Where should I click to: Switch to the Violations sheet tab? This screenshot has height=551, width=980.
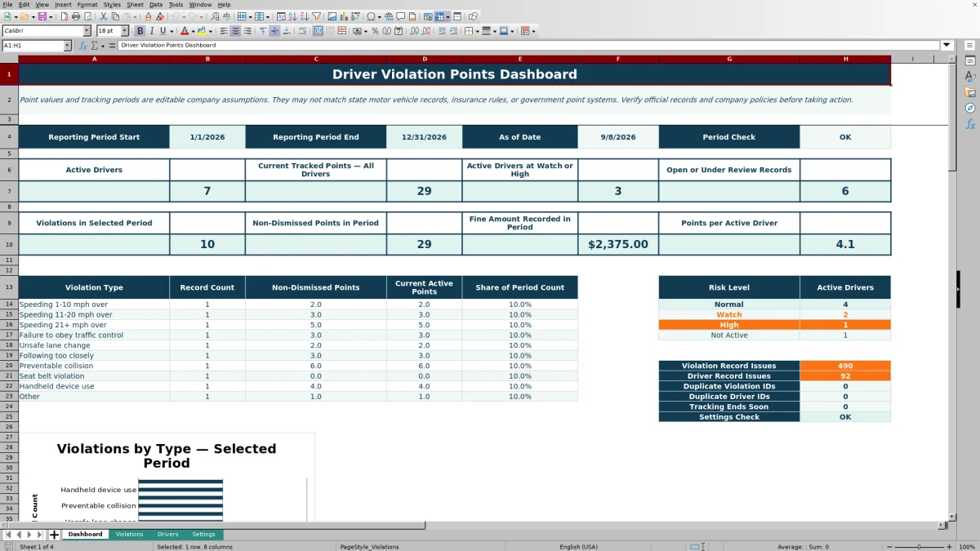point(129,535)
